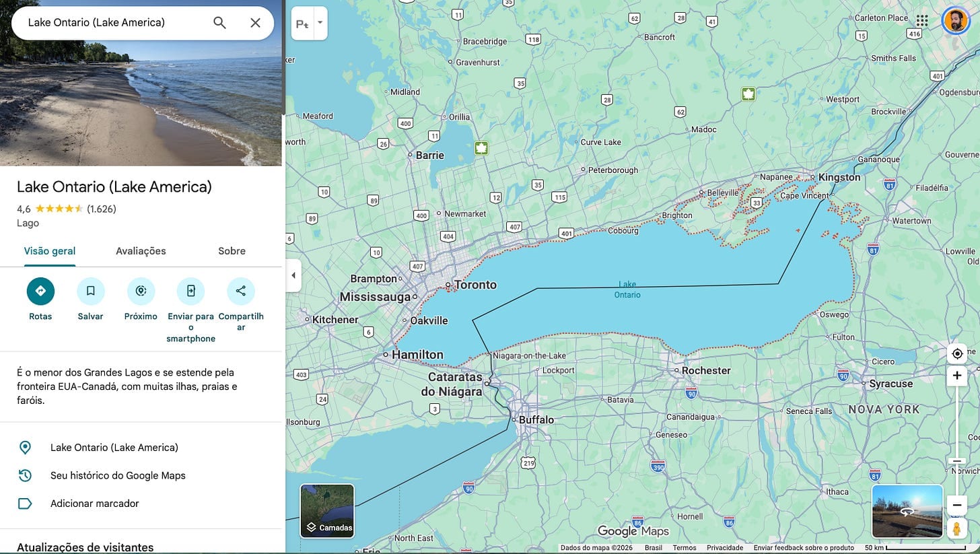
Task: Click the Watertown town label
Action: point(911,221)
